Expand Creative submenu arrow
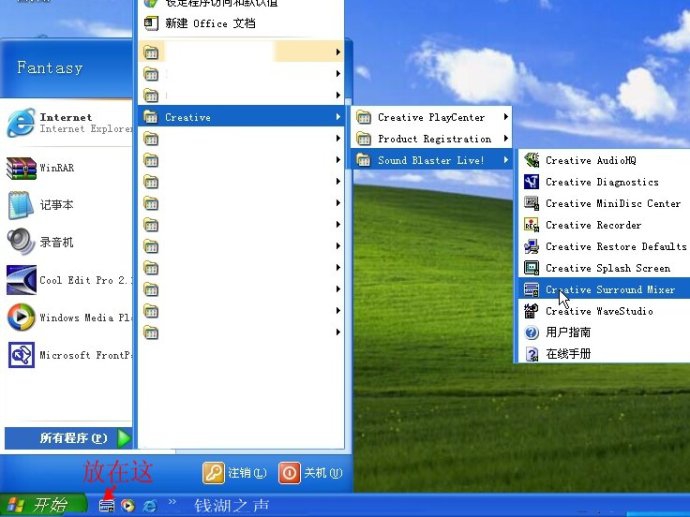 (x=338, y=117)
